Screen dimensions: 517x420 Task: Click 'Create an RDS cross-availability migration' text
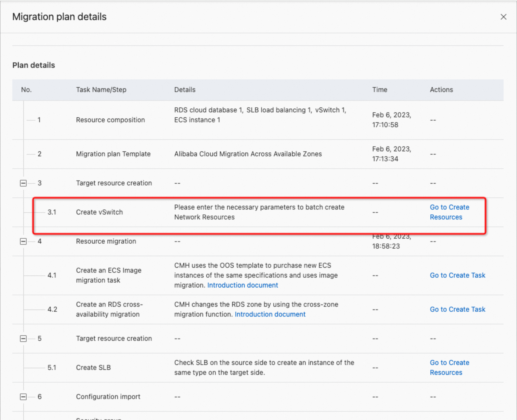109,309
